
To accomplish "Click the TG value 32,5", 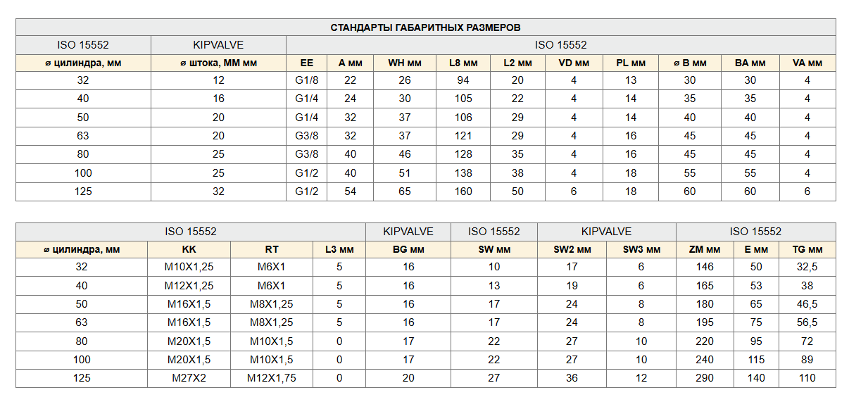I will [x=807, y=267].
